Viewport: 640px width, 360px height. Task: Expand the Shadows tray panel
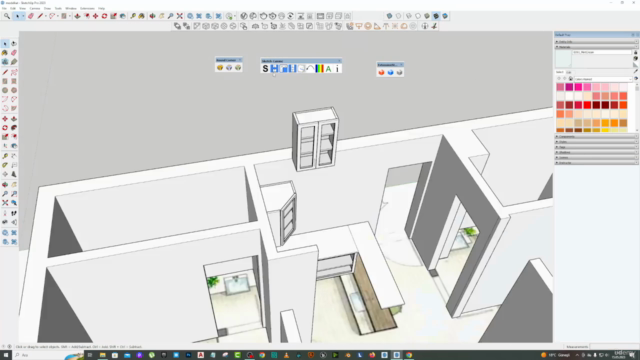point(596,152)
